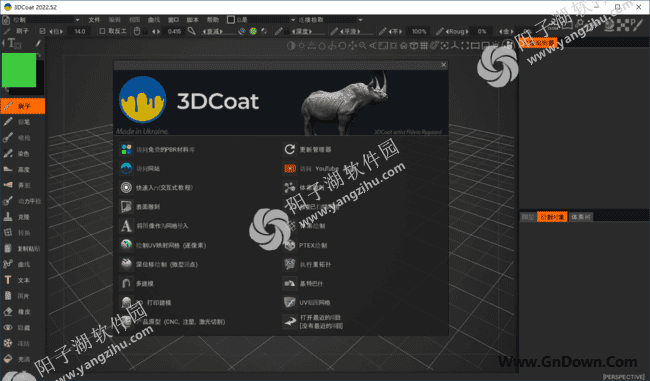Select the 转换 transform tool

(23, 233)
